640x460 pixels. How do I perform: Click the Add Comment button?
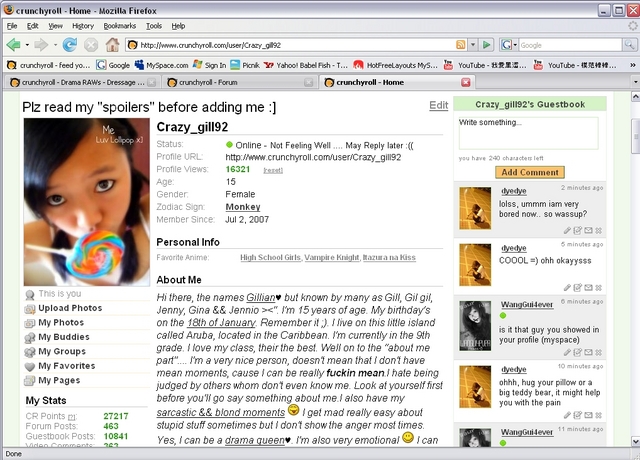click(530, 172)
